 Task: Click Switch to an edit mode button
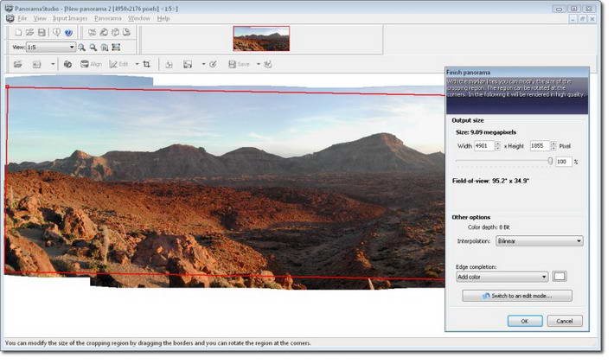[x=515, y=296]
